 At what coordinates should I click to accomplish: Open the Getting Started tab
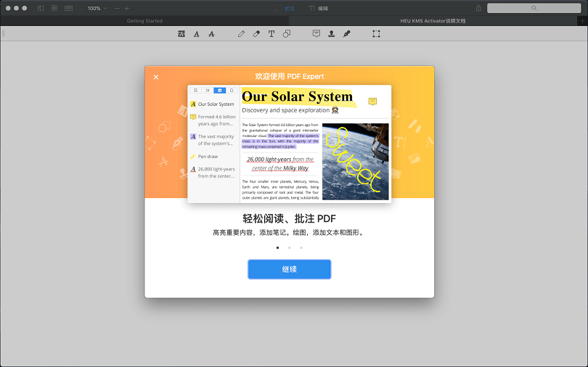[x=144, y=21]
